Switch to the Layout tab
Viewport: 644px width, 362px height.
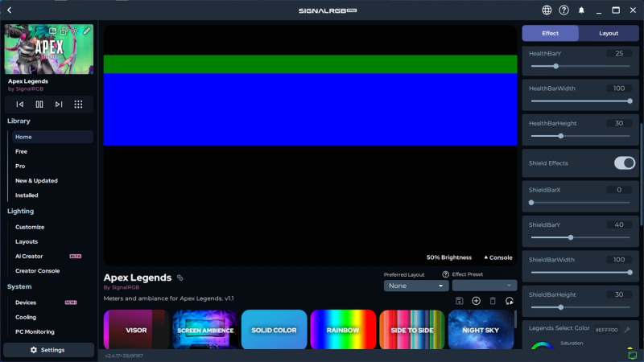coord(609,33)
